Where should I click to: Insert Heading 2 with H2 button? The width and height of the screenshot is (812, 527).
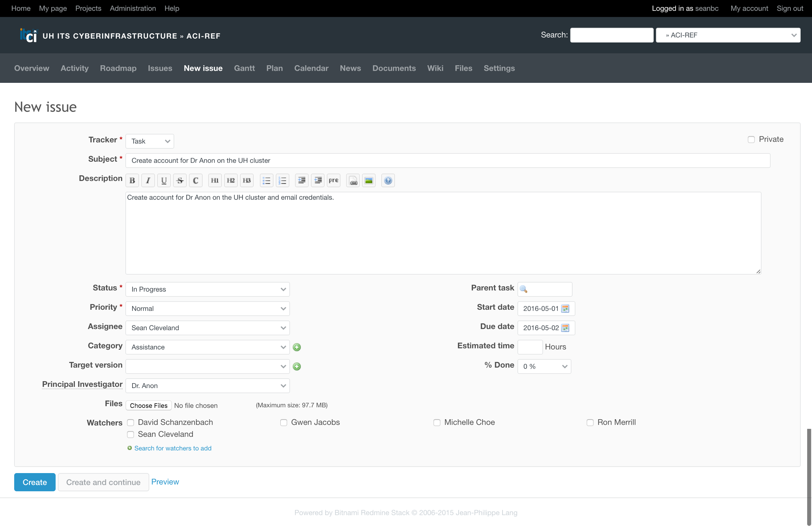pyautogui.click(x=231, y=181)
